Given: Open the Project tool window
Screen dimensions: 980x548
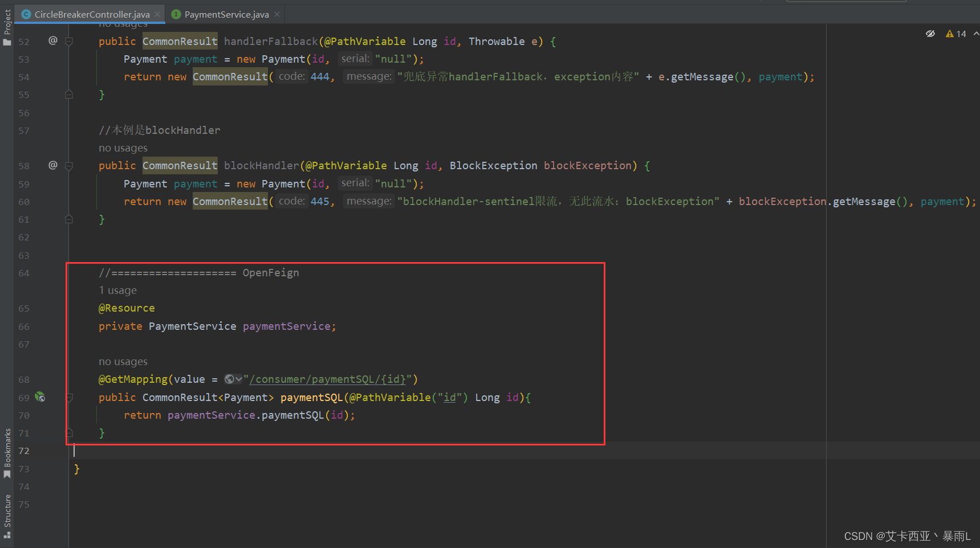Looking at the screenshot, I should click(x=7, y=27).
